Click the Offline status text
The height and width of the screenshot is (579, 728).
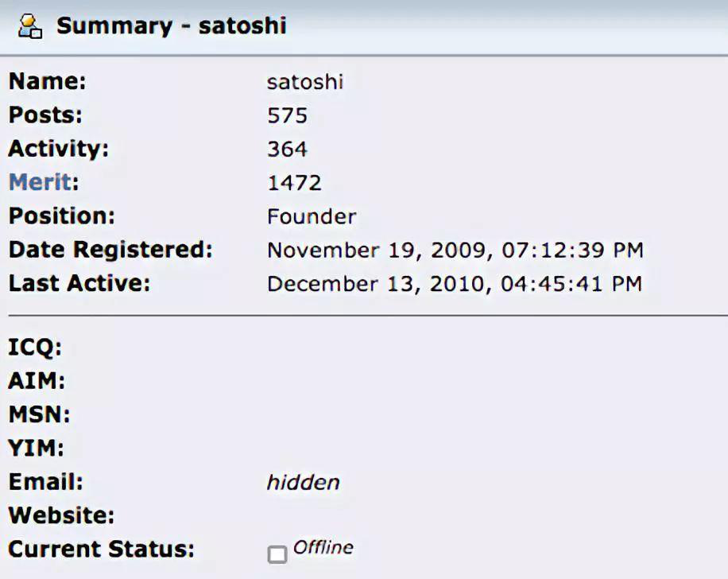[323, 547]
